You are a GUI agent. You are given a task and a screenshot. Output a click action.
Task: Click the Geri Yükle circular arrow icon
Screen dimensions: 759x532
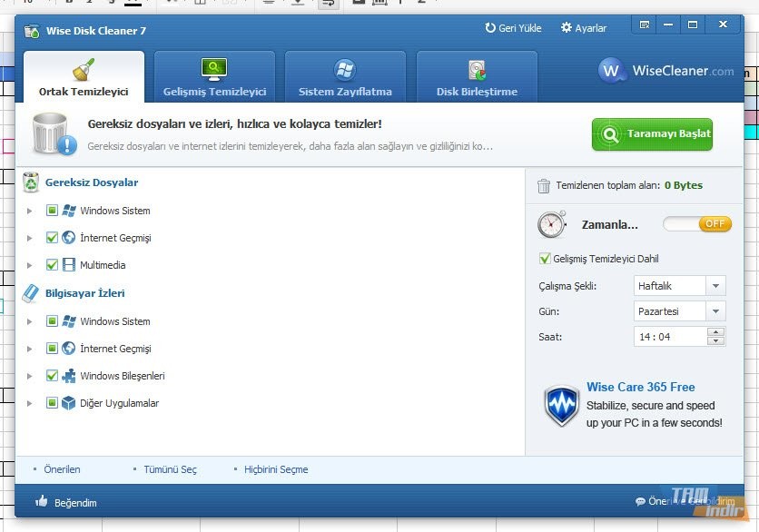[490, 28]
